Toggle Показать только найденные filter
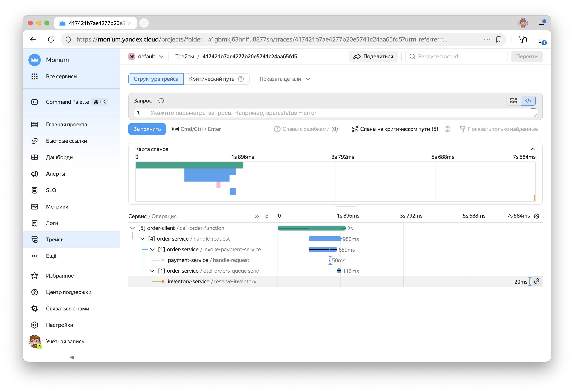 [498, 129]
